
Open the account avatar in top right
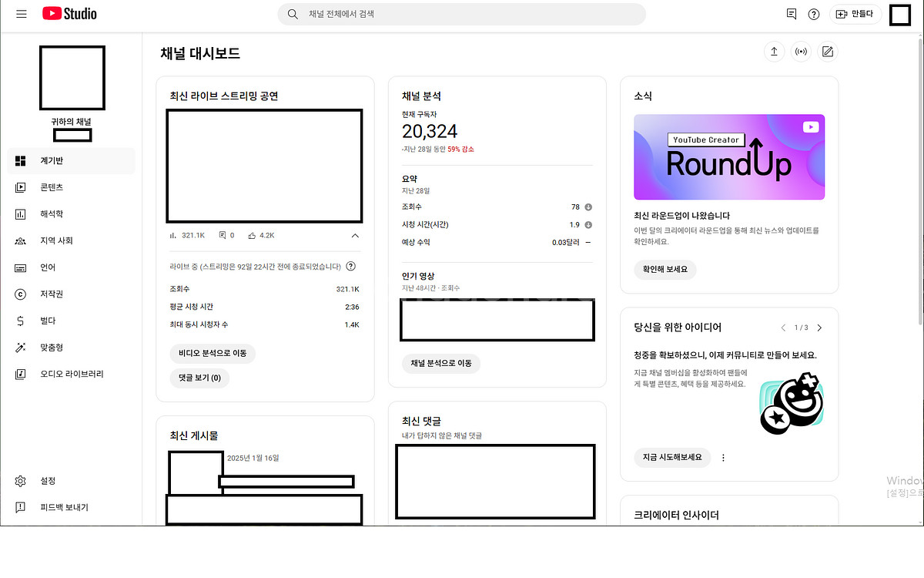pyautogui.click(x=900, y=15)
